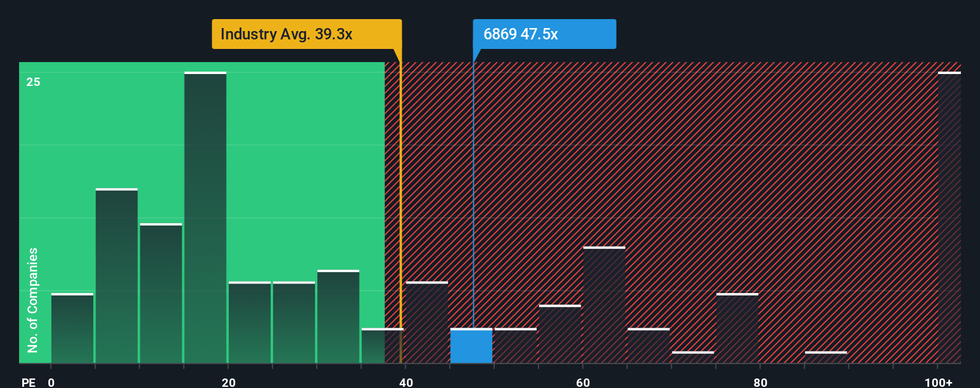Select the bar at 40-45 PE

click(427, 322)
